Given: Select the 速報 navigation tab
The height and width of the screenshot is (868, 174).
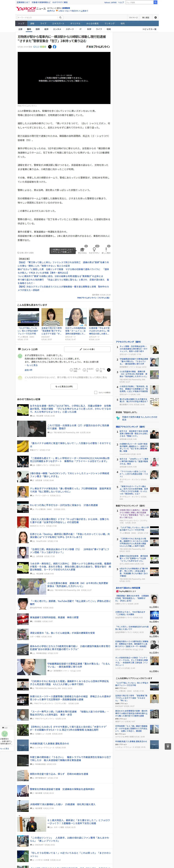Looking at the screenshot, I should (32, 24).
